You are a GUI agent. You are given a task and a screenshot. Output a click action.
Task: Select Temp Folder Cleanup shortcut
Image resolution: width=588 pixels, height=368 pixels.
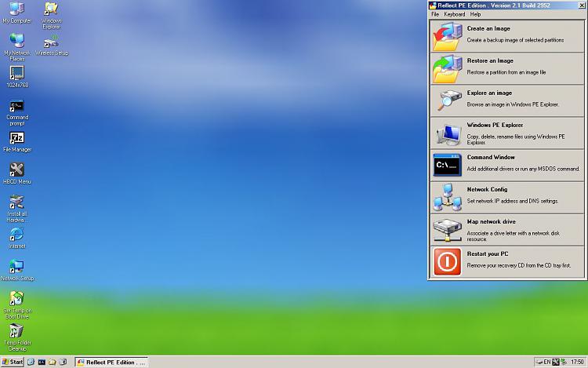click(17, 337)
